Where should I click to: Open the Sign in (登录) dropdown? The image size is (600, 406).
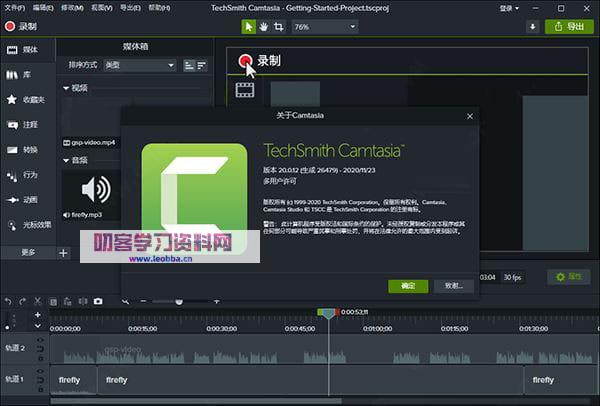point(509,8)
